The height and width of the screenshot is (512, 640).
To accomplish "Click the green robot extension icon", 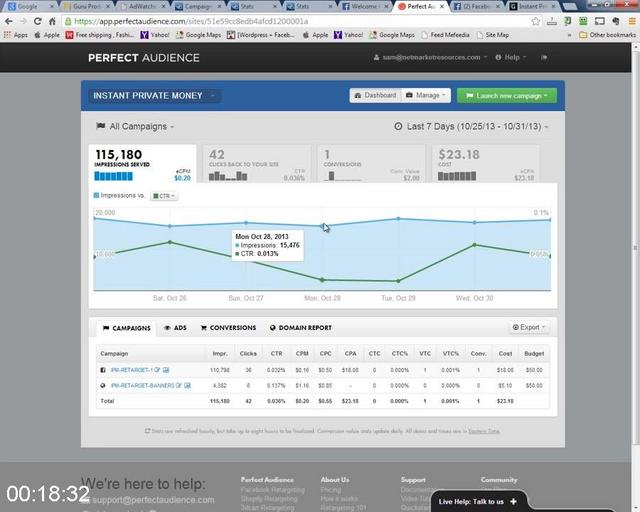I will pos(583,21).
